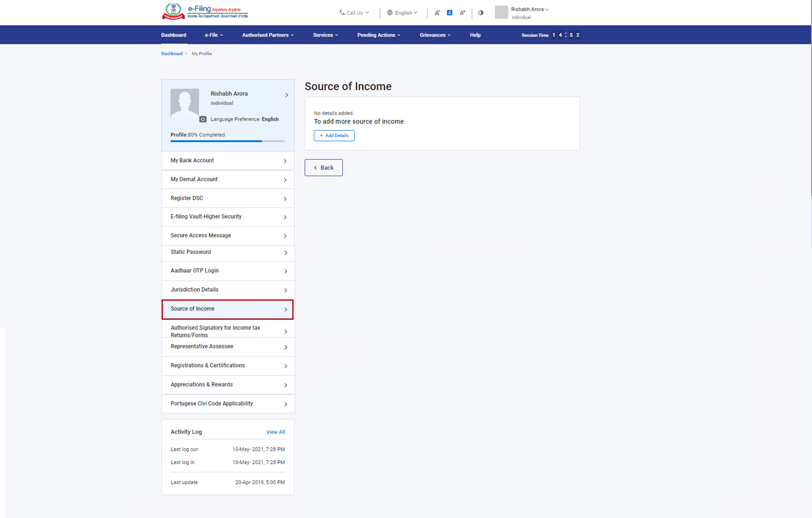812x518 pixels.
Task: Click the default font size A icon
Action: (x=449, y=13)
